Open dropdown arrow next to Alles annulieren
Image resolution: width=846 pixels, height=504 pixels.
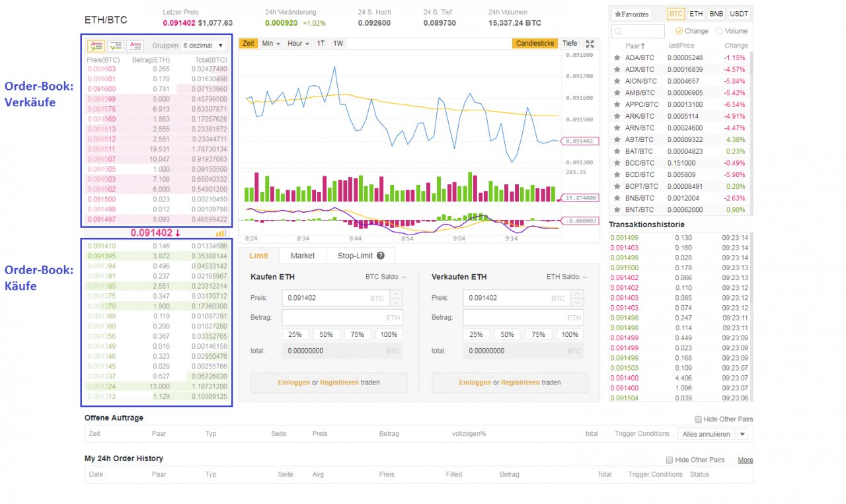click(x=742, y=434)
